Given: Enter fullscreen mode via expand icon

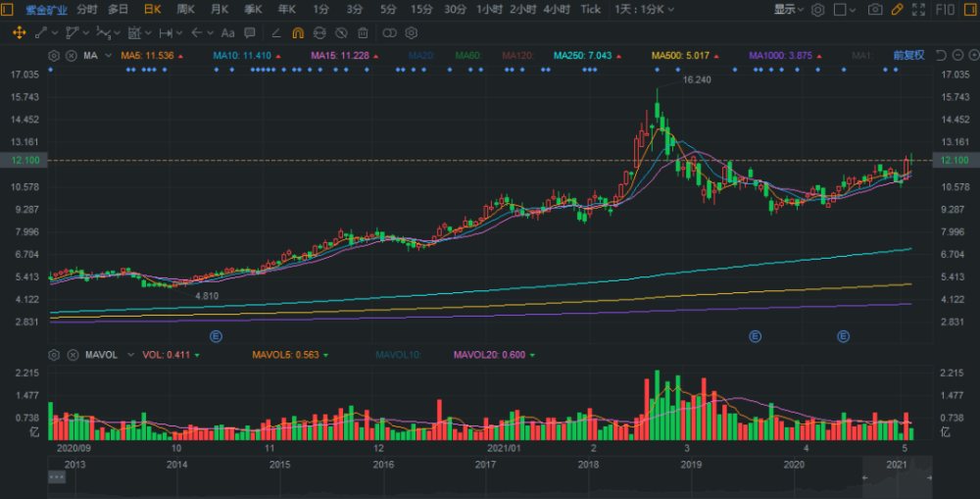Looking at the screenshot, I should 919,10.
